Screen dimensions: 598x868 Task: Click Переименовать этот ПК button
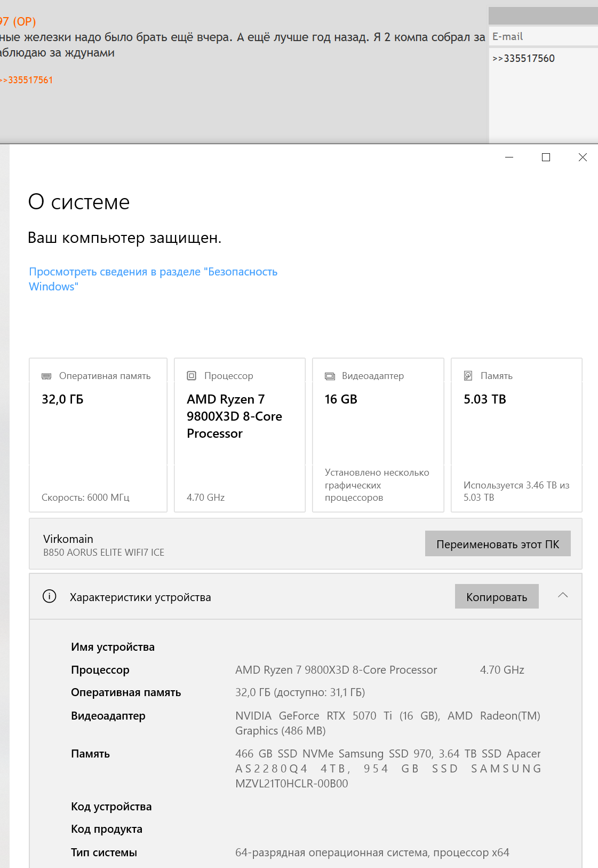pyautogui.click(x=498, y=543)
